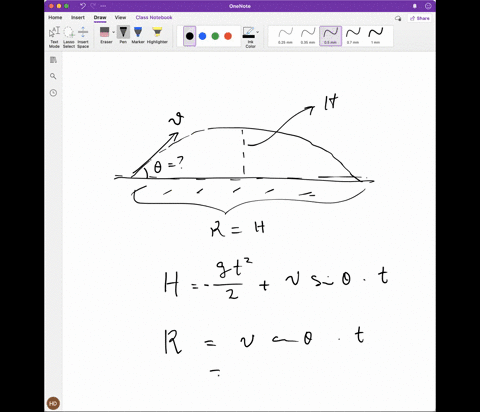Open the HD account avatar
This screenshot has height=412, width=480.
[53, 404]
